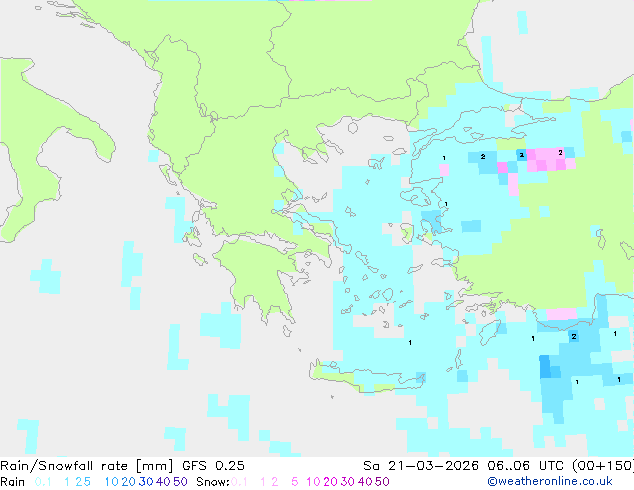This screenshot has height=490, width=634.
Task: Pick the Snow legend 50 value
Action: click(382, 482)
